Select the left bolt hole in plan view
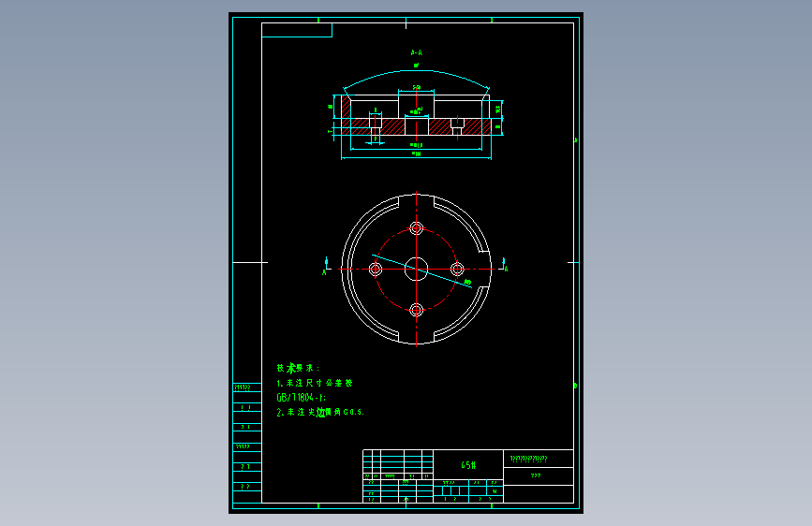This screenshot has height=526, width=812. pyautogui.click(x=376, y=270)
